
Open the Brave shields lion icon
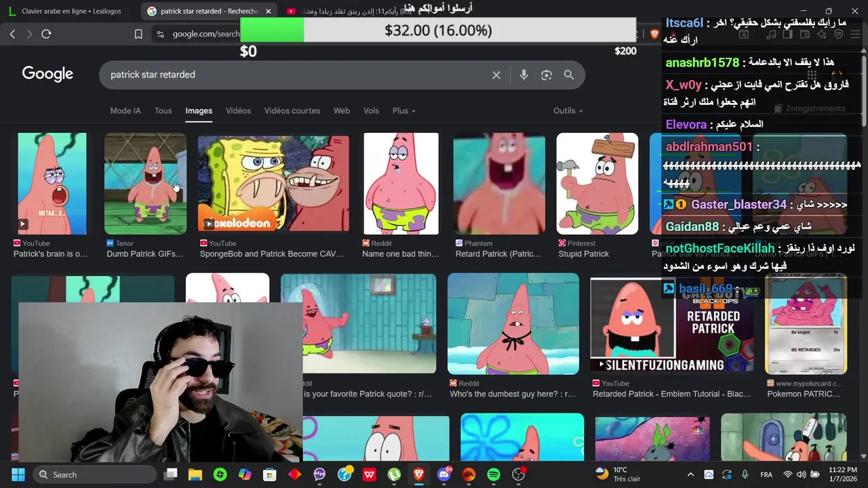[655, 34]
